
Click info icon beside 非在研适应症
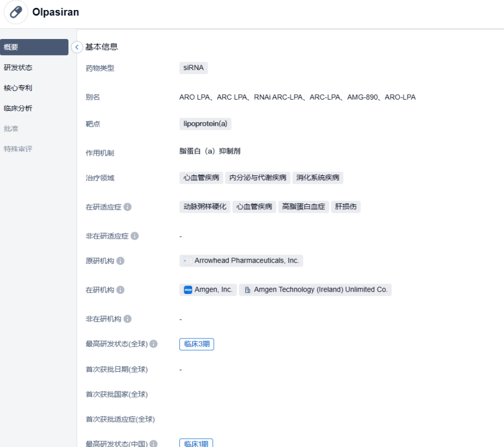coord(134,236)
